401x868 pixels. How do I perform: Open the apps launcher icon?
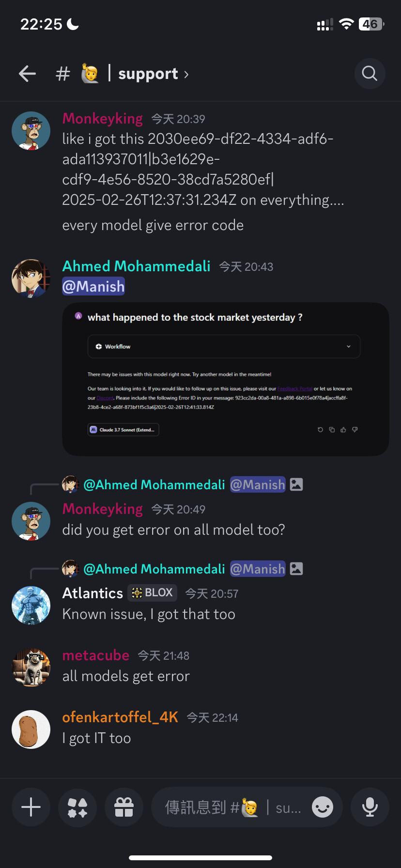[x=77, y=807]
